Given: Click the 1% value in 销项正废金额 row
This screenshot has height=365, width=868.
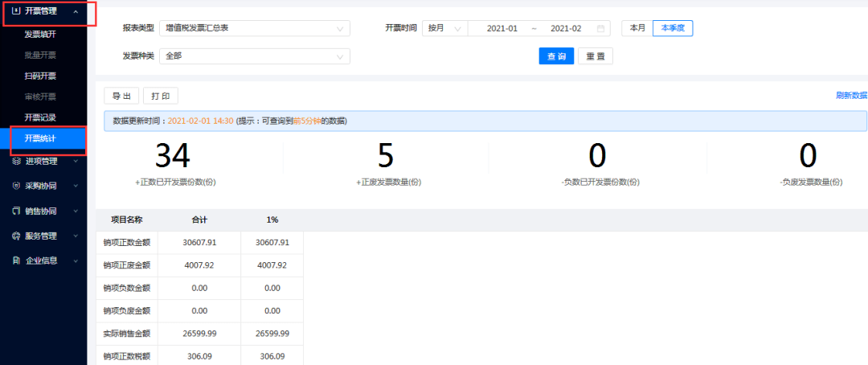Looking at the screenshot, I should point(272,265).
